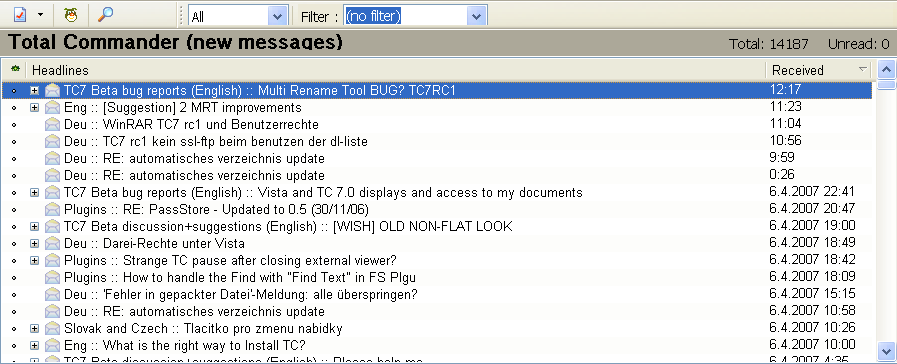
Task: Click envelope icon of '2 MRT improvements' message
Action: pyautogui.click(x=53, y=107)
